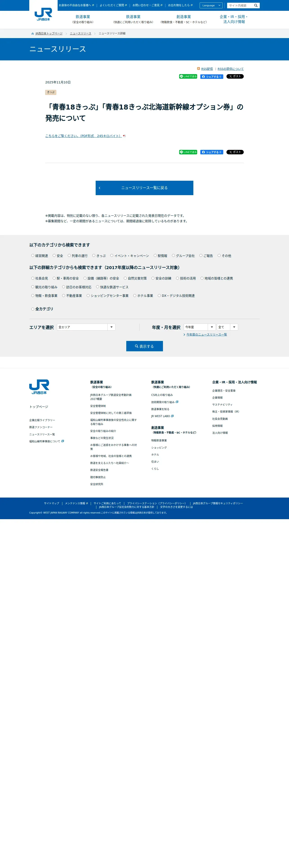Select the その他 category radio button
The image size is (289, 868).
tap(219, 256)
